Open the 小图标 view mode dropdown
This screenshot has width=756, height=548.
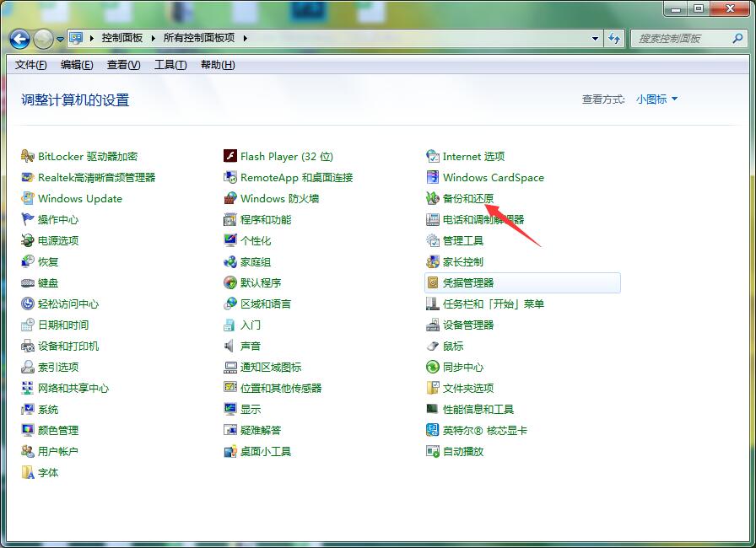(x=656, y=99)
